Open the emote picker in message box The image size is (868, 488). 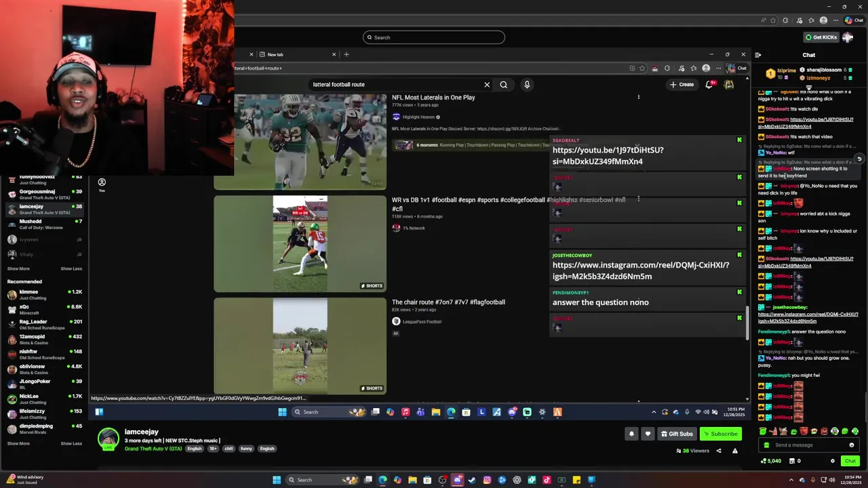(x=852, y=445)
